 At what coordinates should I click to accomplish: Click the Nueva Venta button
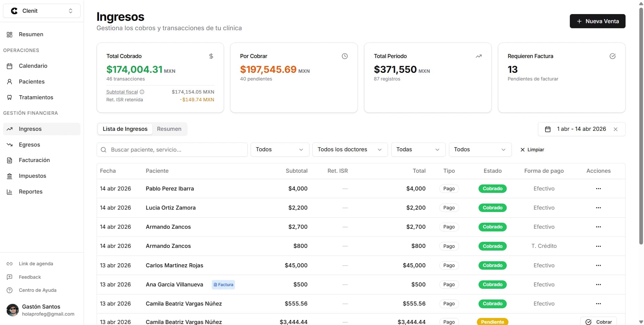pyautogui.click(x=597, y=21)
